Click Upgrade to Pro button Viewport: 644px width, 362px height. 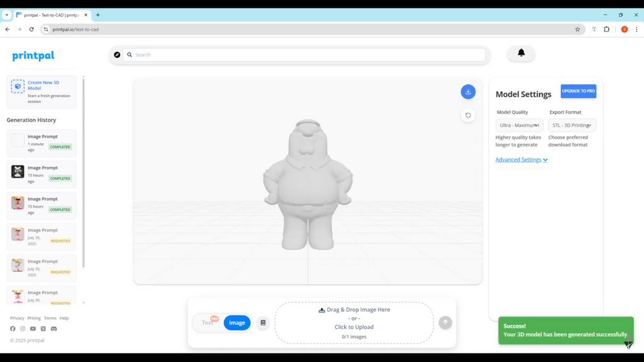pyautogui.click(x=579, y=91)
